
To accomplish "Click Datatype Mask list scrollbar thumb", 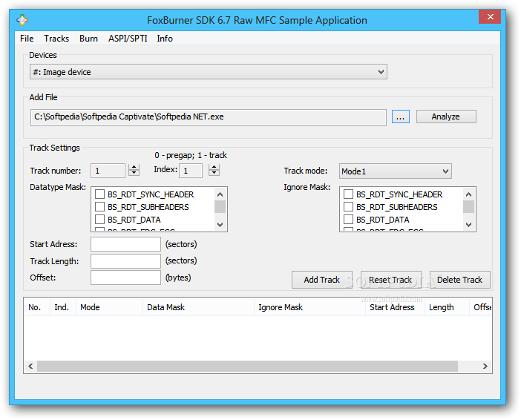I will [x=220, y=207].
